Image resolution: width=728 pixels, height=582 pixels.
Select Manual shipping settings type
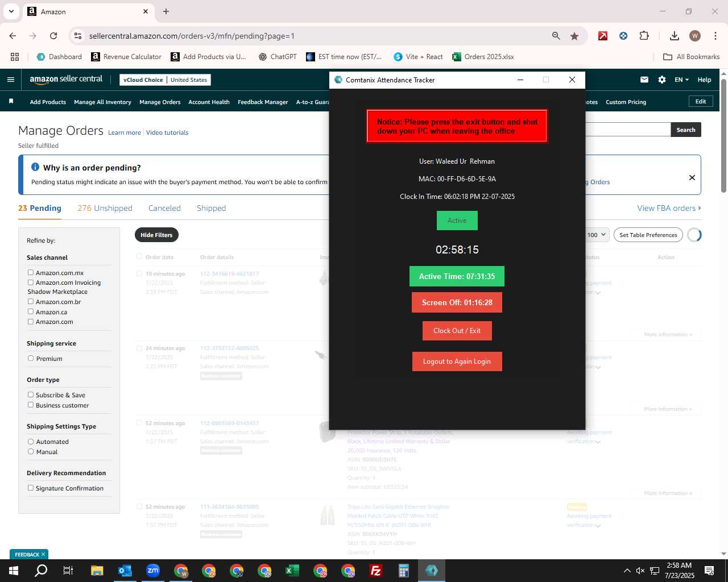(x=31, y=451)
